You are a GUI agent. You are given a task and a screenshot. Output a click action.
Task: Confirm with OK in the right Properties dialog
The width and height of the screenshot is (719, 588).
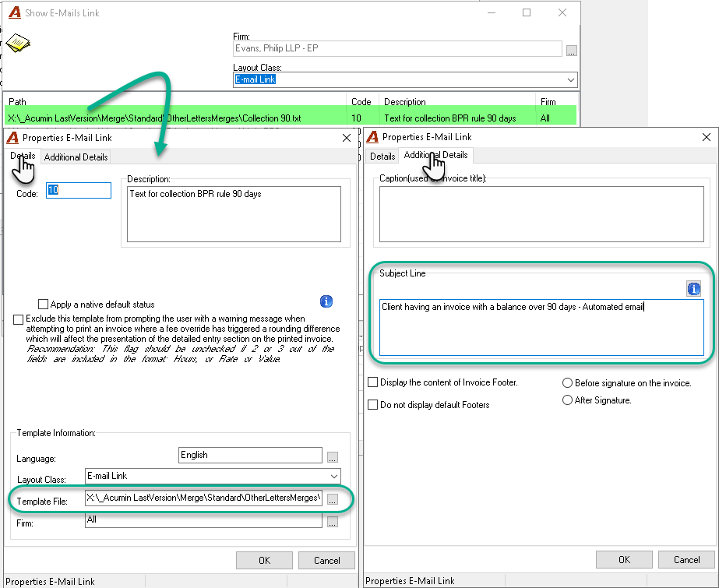[624, 560]
